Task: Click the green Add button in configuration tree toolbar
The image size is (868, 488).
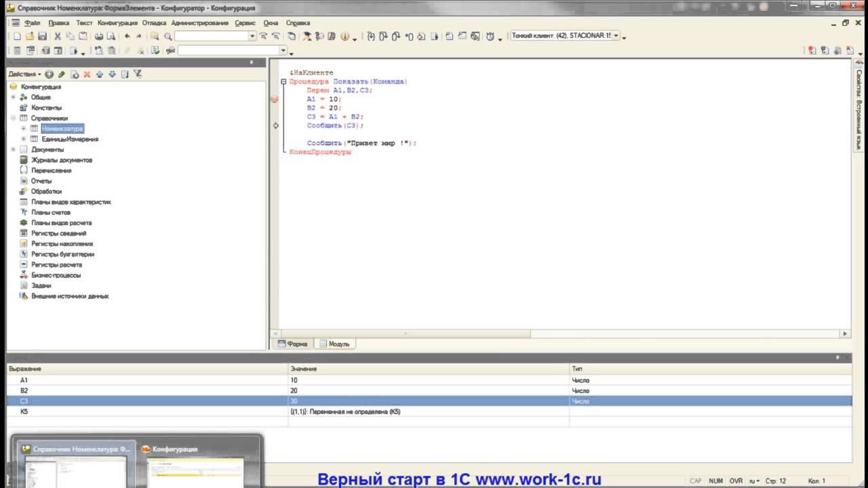Action: coord(49,74)
